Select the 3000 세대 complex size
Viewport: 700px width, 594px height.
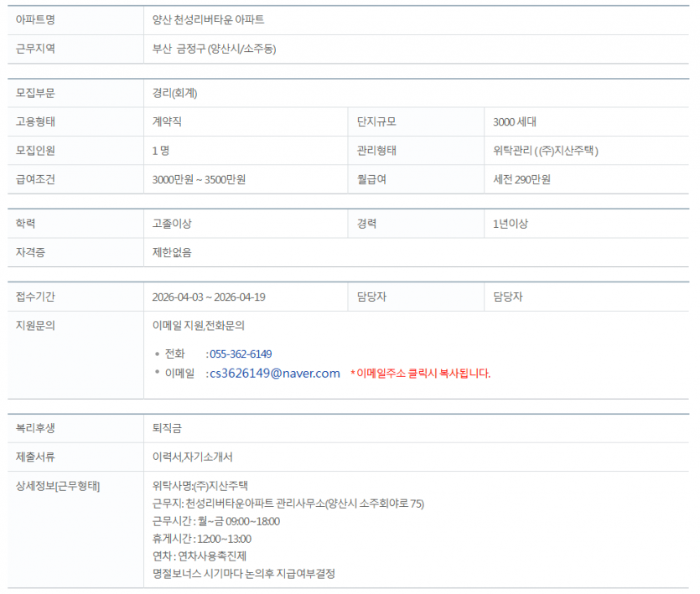[515, 121]
